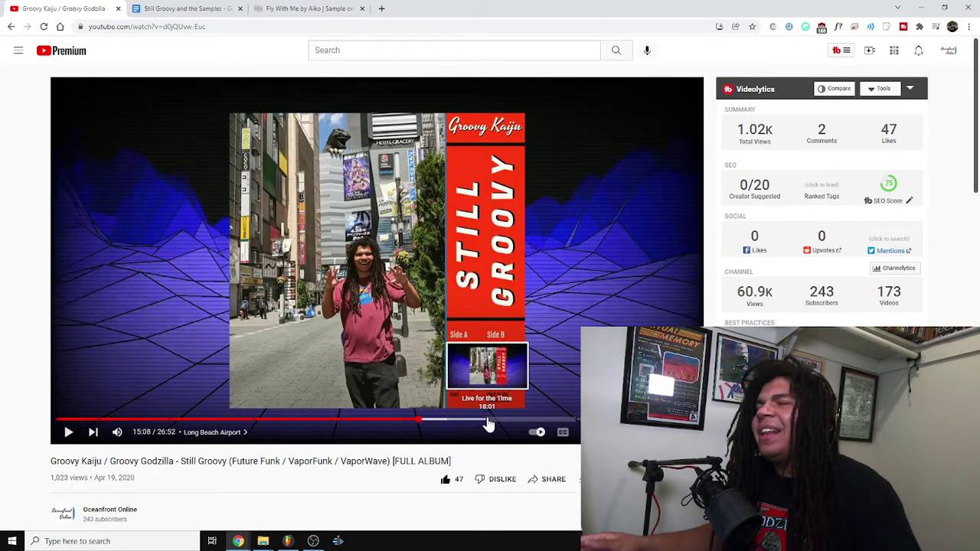This screenshot has height=551, width=980.
Task: Open the Oceanfront Online channel name link
Action: (x=109, y=509)
